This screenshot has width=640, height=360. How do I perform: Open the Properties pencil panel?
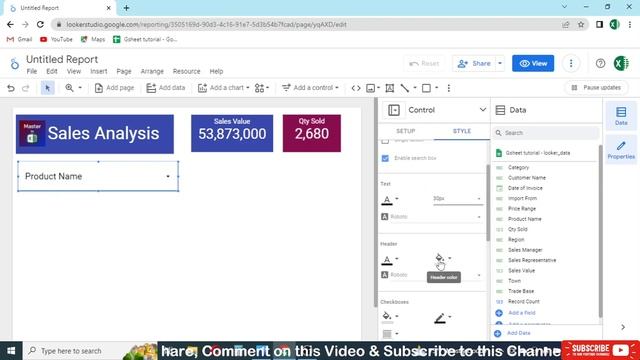[x=621, y=150]
